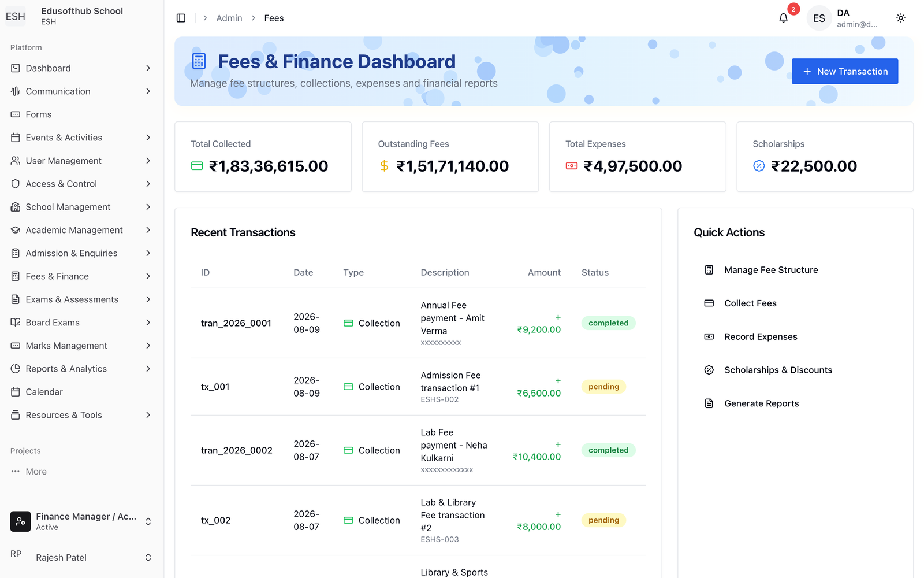Viewport: 924px width, 578px height.
Task: Open the notifications bell
Action: click(x=783, y=18)
